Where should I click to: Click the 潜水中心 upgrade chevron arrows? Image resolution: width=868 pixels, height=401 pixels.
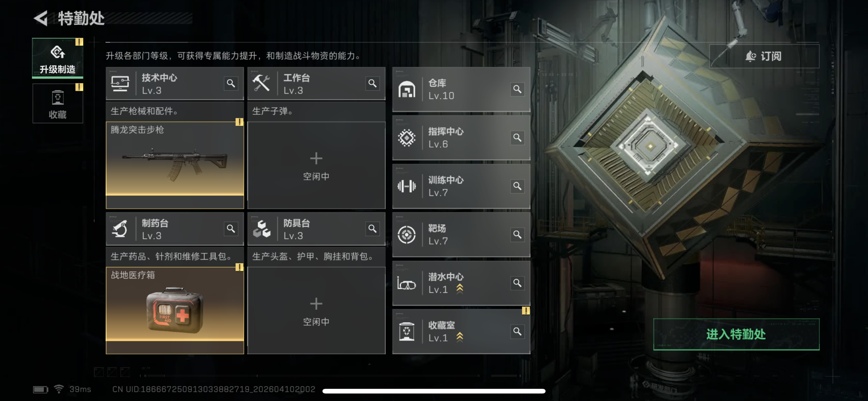point(460,289)
